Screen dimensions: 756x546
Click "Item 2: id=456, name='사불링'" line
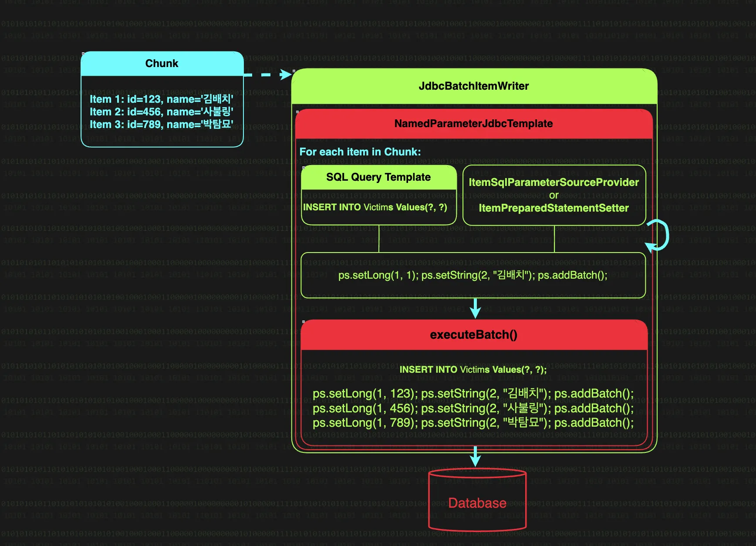tap(162, 112)
